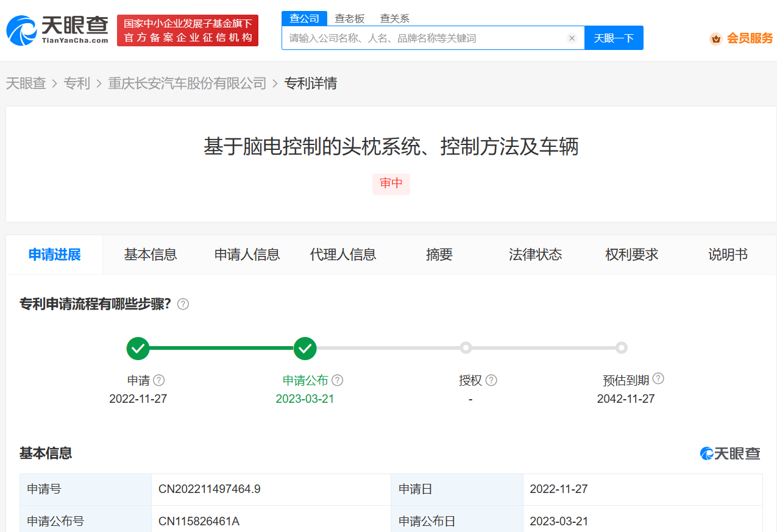Click the green checkmark on 申请公布 step

pyautogui.click(x=305, y=348)
